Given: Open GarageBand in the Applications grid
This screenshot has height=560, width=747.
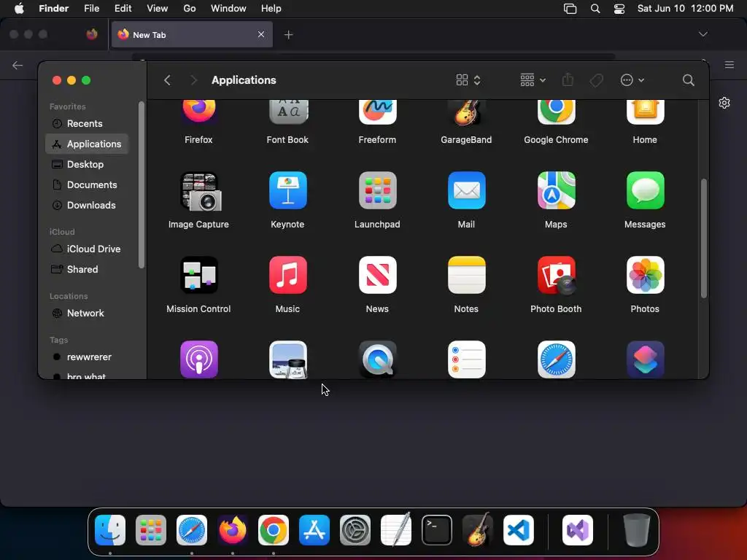Looking at the screenshot, I should point(466,112).
